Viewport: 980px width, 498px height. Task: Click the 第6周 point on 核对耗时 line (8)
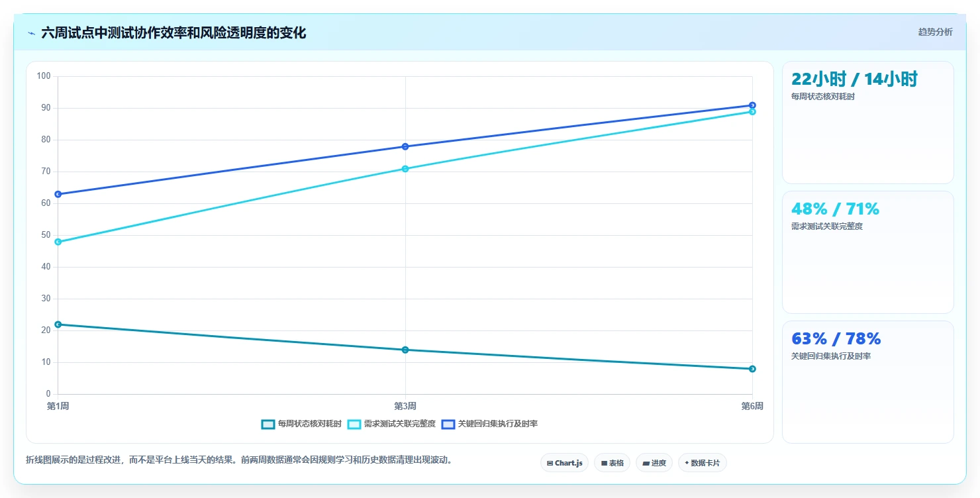[752, 369]
